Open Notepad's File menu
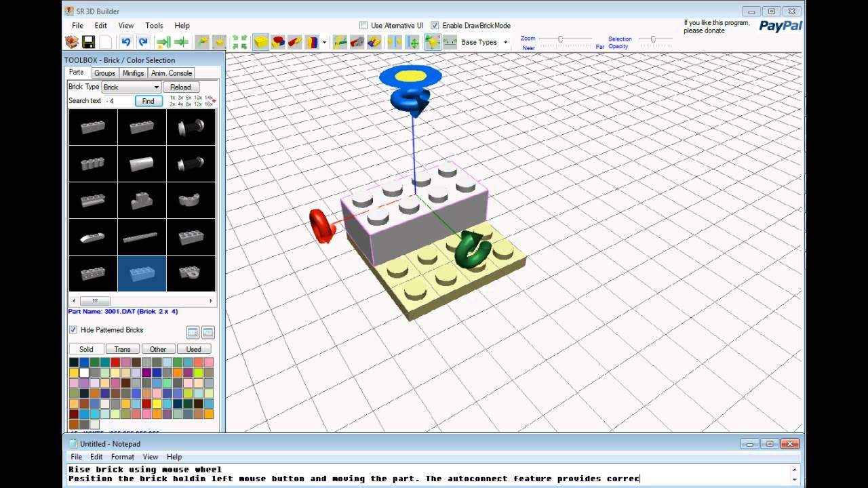This screenshot has width=868, height=488. tap(77, 457)
